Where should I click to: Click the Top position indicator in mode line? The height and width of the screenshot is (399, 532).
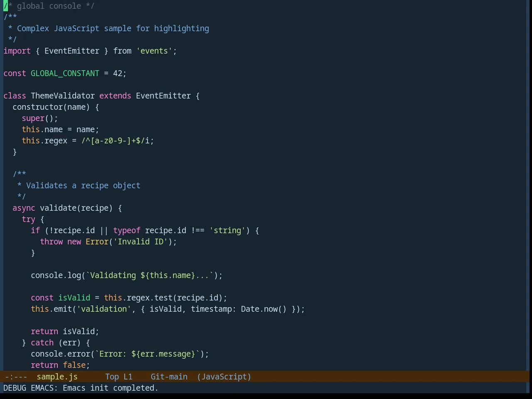click(x=112, y=377)
